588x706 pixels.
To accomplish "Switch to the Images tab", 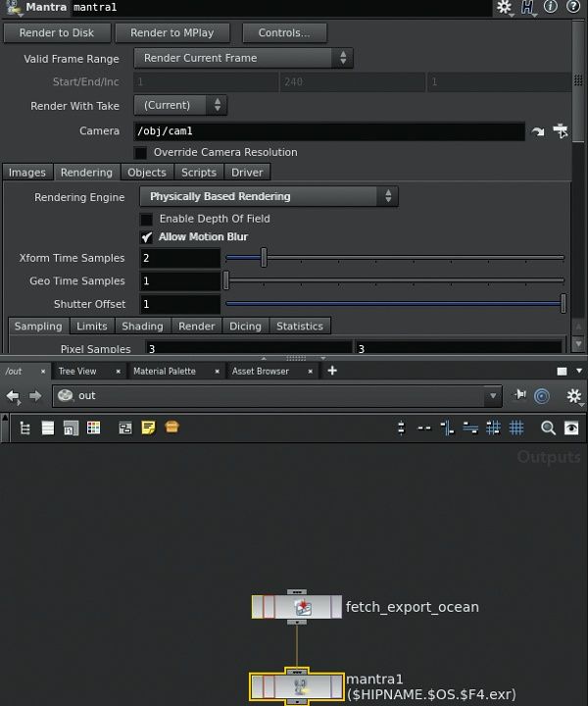I will click(27, 173).
